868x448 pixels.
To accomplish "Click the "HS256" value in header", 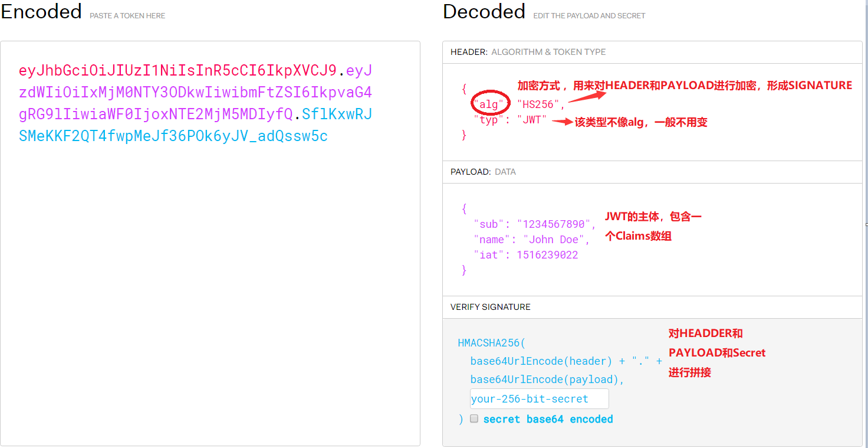I will coord(538,104).
